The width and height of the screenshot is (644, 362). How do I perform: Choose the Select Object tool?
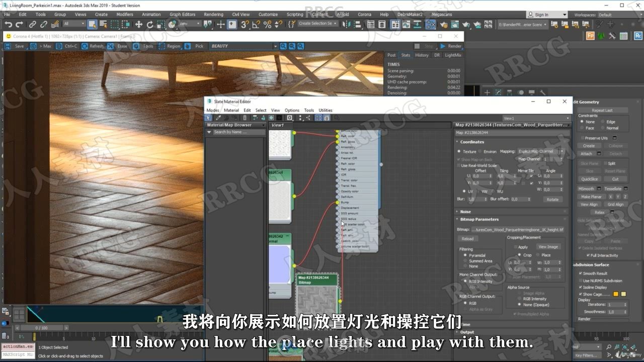pos(92,24)
